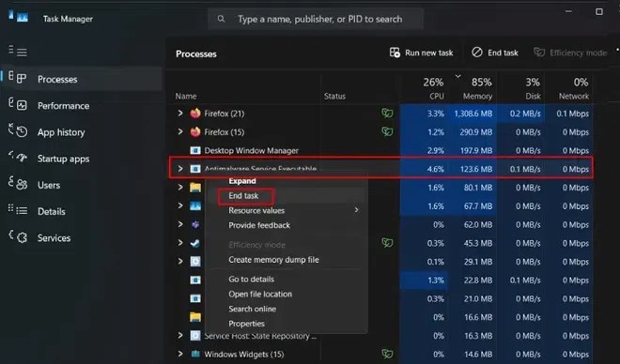
Task: Click End task button in toolbar
Action: (495, 53)
